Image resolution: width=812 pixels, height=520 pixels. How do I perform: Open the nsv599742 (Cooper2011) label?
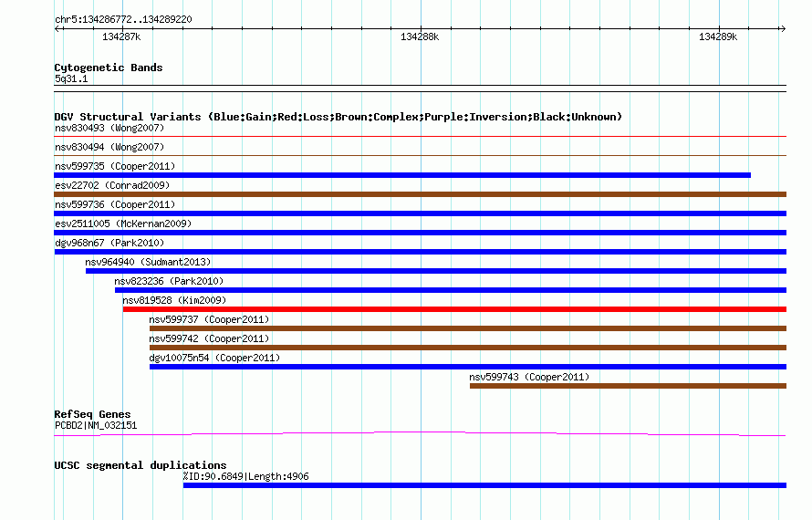pos(209,338)
